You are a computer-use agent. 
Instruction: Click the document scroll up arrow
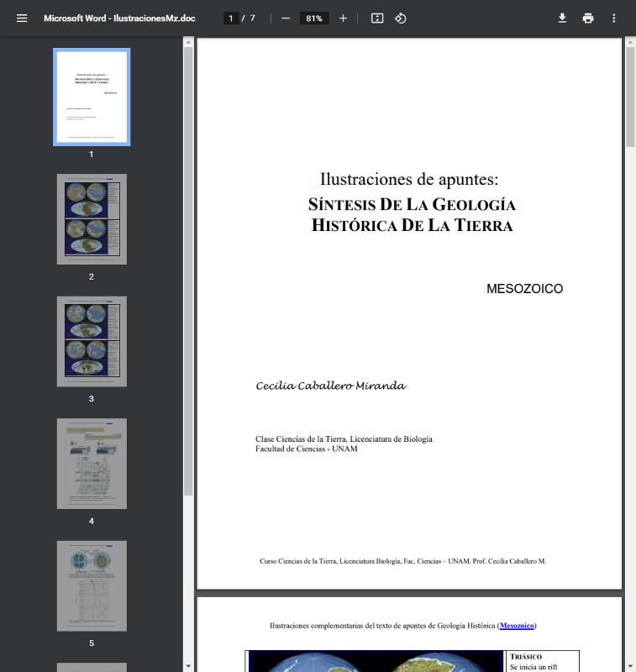coord(630,41)
